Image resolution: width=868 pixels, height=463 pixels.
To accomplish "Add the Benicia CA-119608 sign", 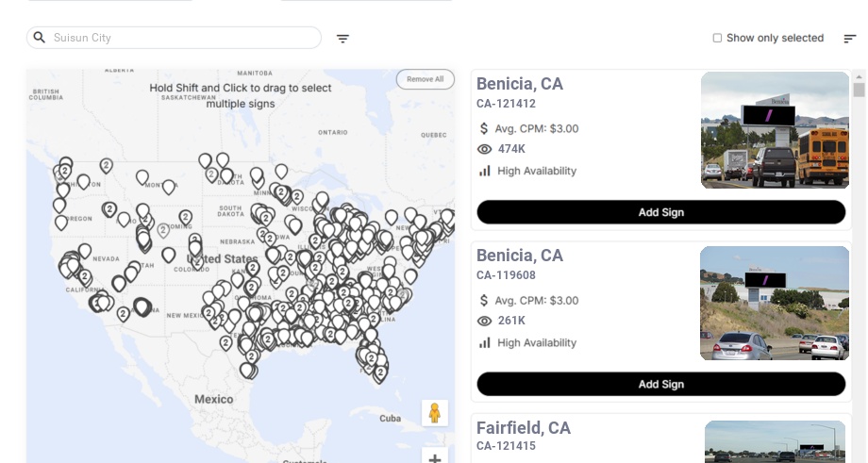I will coord(660,384).
